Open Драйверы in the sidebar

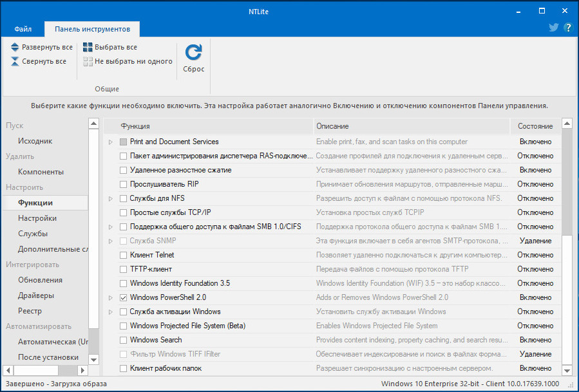click(36, 295)
